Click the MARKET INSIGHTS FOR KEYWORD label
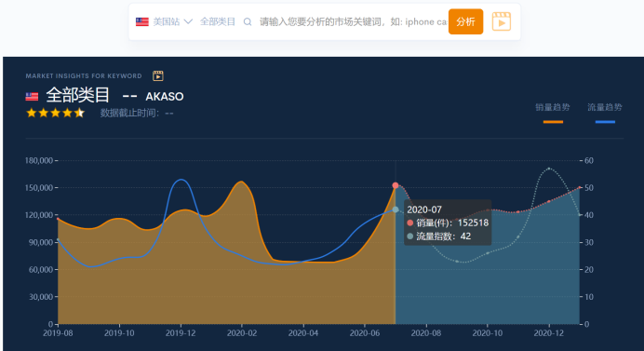The image size is (644, 351). click(x=84, y=76)
